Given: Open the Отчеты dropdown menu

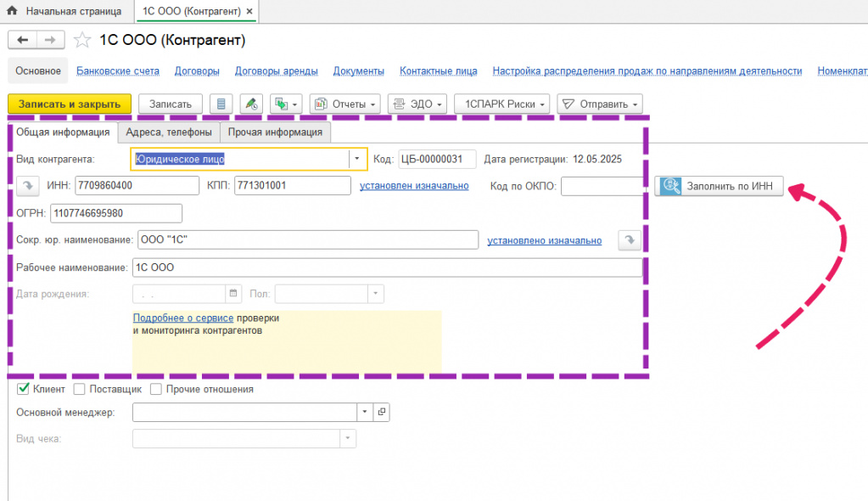Looking at the screenshot, I should coord(344,104).
